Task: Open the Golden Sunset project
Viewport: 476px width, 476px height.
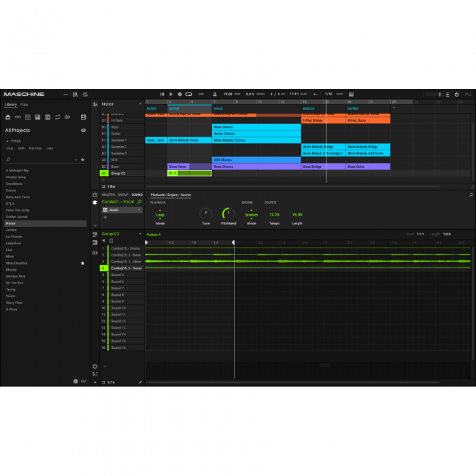Action: coord(17,217)
